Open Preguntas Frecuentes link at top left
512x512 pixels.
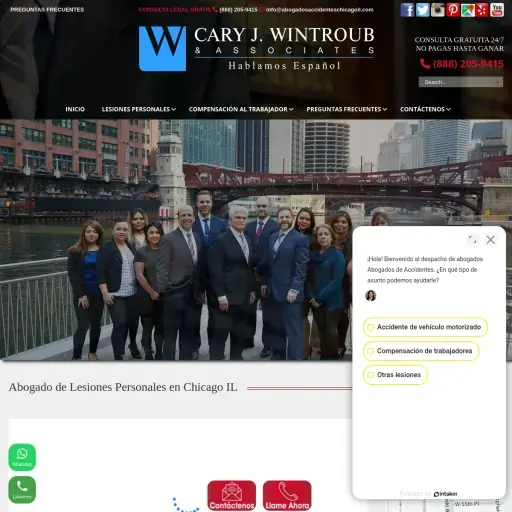[x=47, y=10]
